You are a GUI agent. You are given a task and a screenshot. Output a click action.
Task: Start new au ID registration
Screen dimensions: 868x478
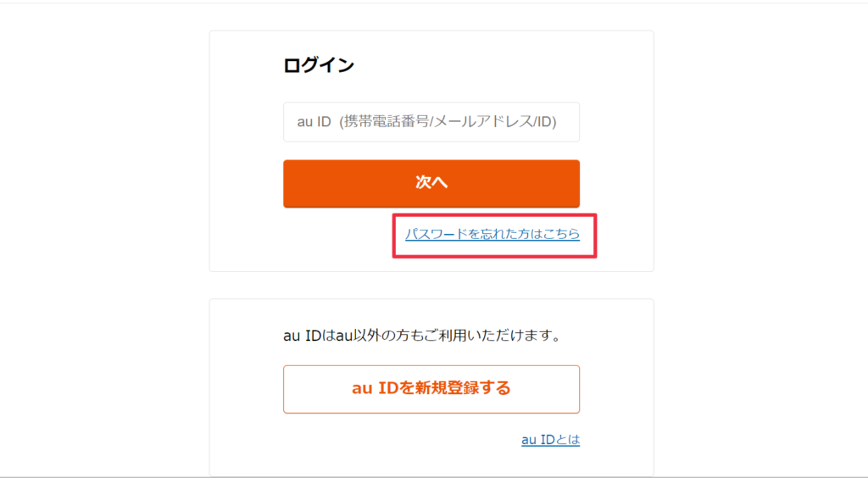coord(431,389)
